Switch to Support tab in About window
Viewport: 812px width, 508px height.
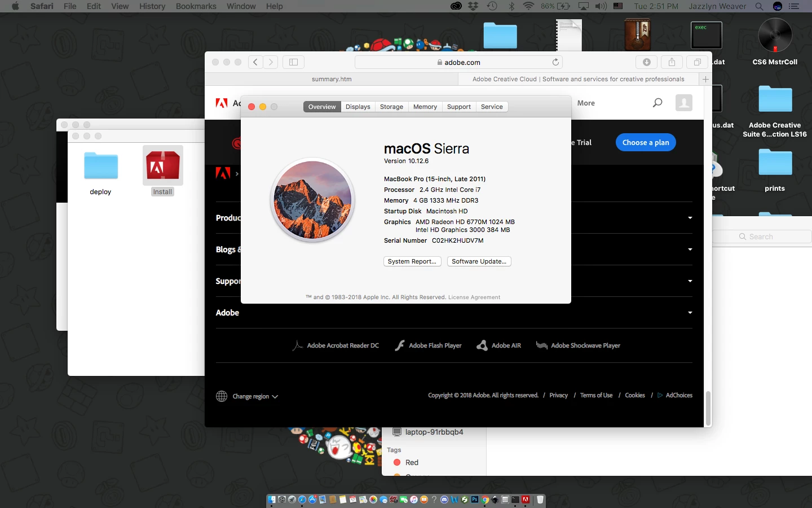point(459,107)
